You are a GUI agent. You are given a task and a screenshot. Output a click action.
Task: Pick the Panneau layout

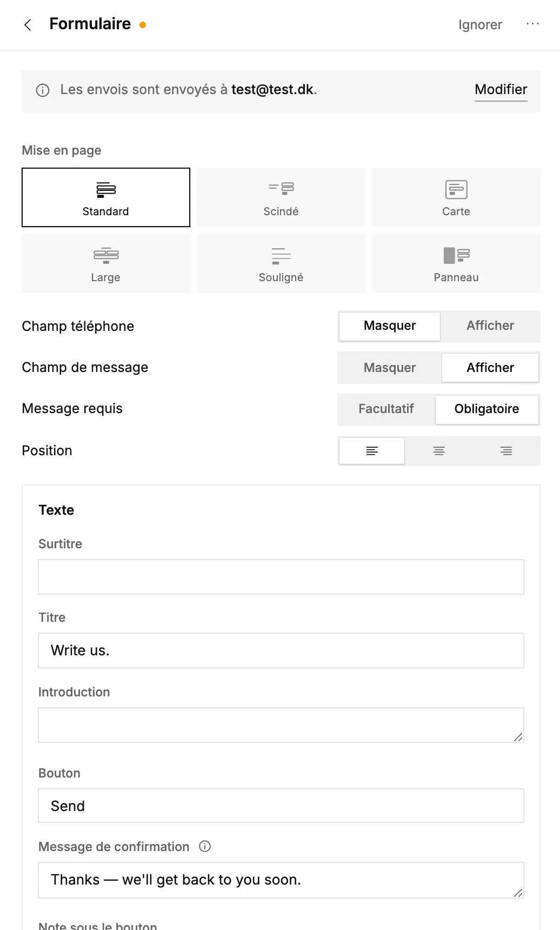coord(456,263)
